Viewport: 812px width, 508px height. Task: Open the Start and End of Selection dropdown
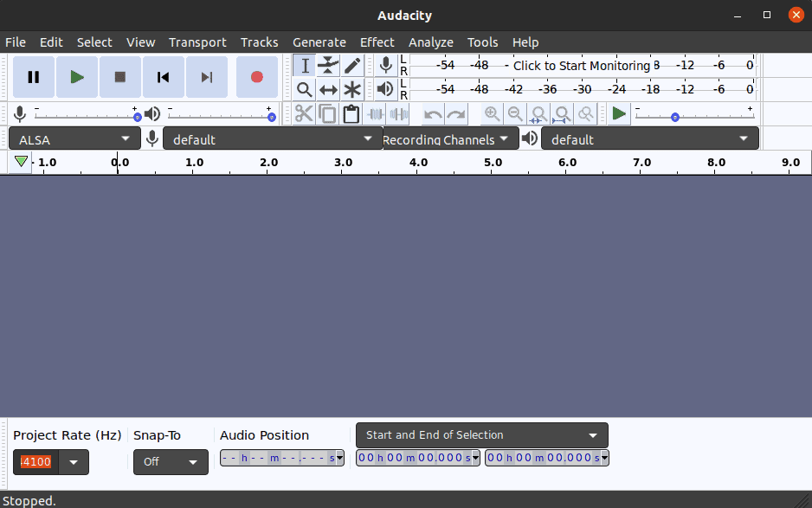481,435
